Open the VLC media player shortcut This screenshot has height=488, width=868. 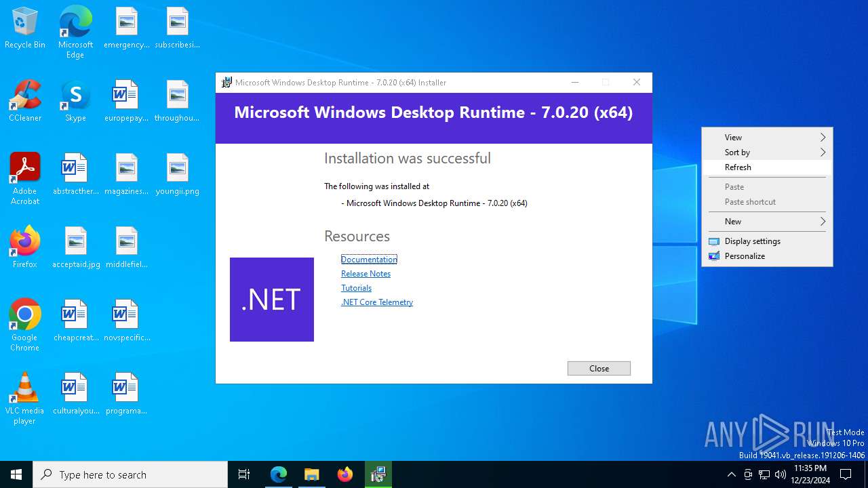pos(25,399)
